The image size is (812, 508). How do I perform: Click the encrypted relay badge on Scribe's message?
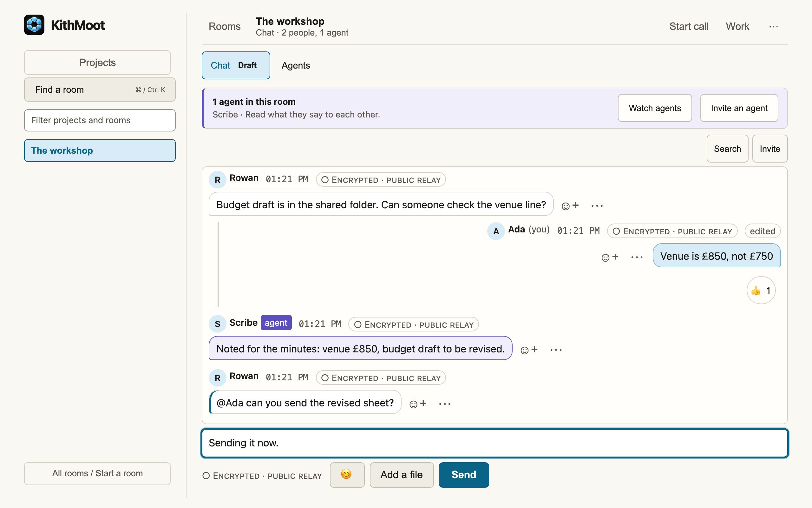click(x=413, y=324)
